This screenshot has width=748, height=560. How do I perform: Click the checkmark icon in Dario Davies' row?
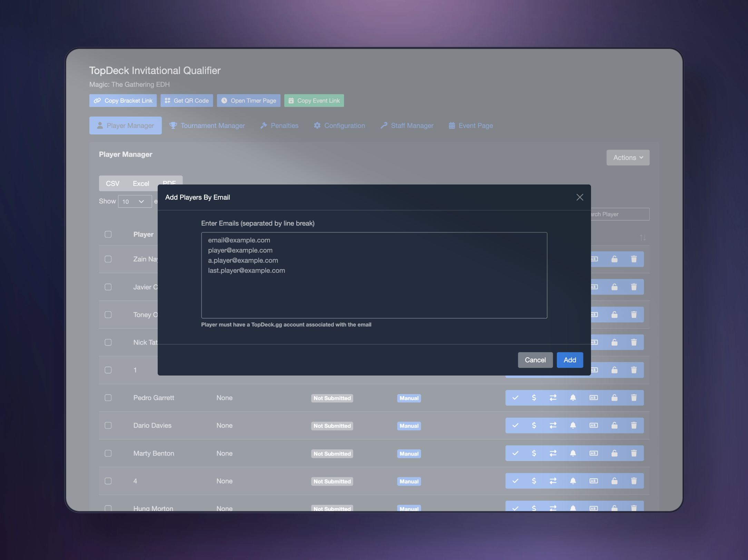[x=515, y=425]
